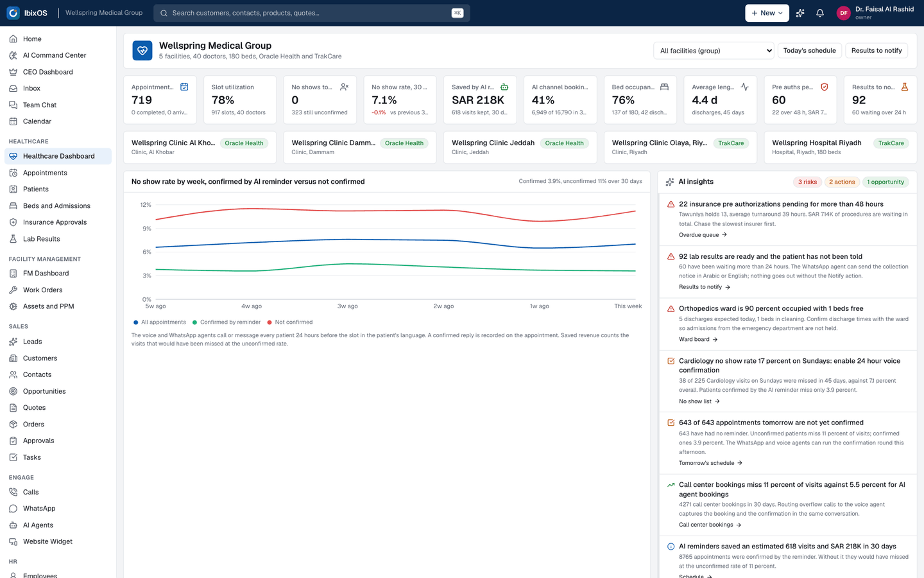Click the Leads sparkle icon
The height and width of the screenshot is (578, 924).
click(x=13, y=342)
